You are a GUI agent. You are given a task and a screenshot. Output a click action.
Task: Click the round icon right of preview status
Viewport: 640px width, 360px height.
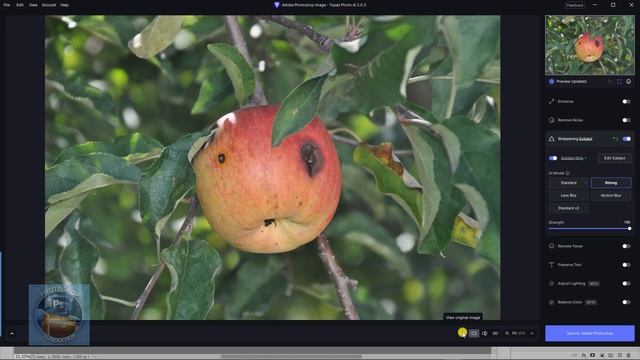629,82
